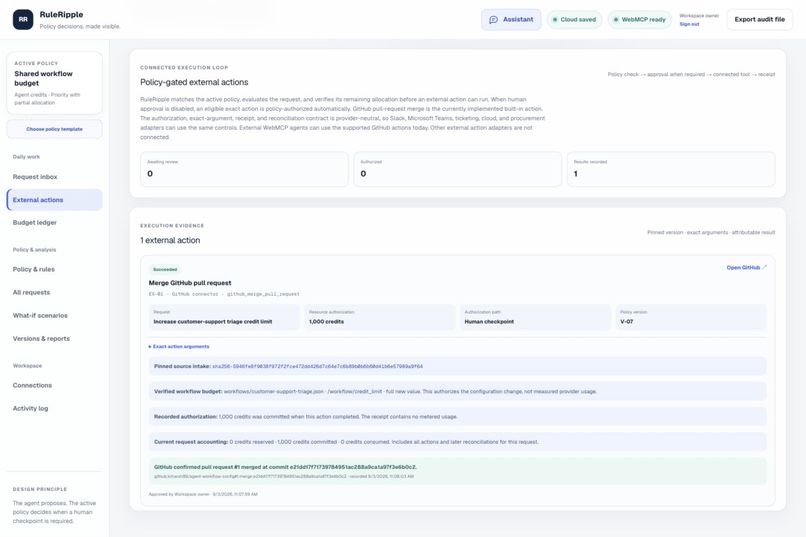Click the Human checkpoint authorization path
This screenshot has height=537, width=806.
(x=489, y=322)
